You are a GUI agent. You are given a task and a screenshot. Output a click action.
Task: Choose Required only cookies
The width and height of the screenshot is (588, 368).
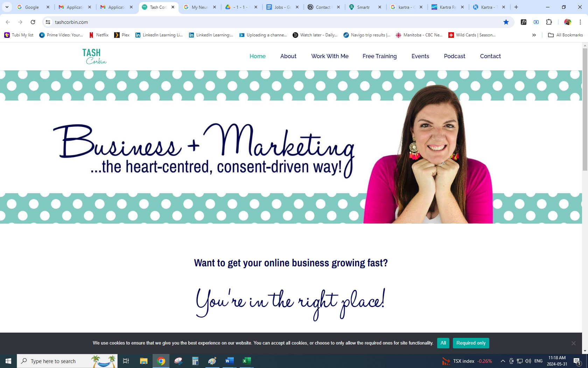point(471,343)
